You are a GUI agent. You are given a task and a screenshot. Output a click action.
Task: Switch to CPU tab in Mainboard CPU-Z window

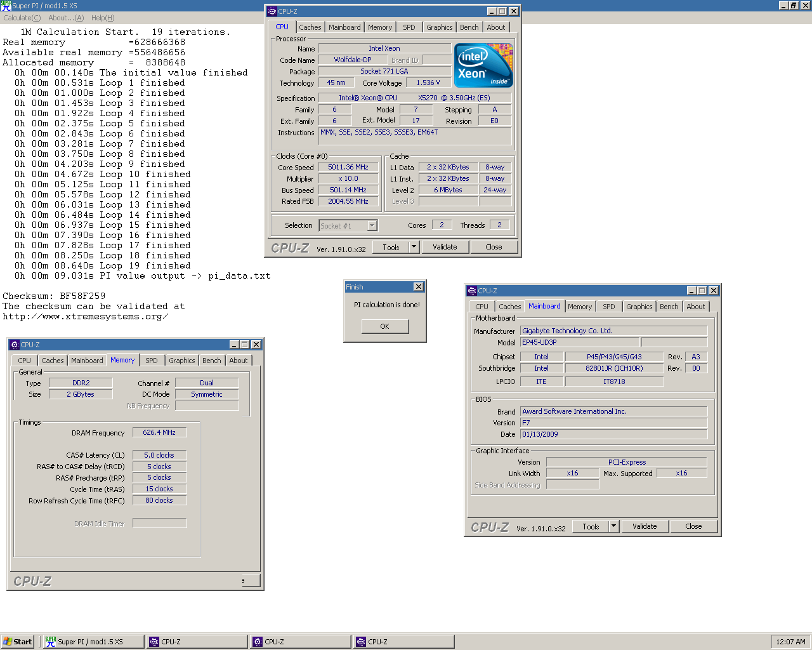482,307
